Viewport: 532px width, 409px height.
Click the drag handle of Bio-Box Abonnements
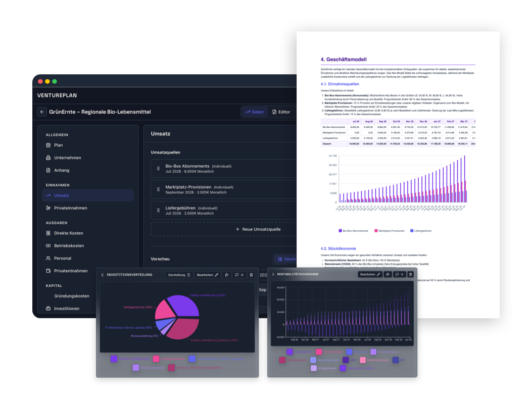tap(158, 169)
